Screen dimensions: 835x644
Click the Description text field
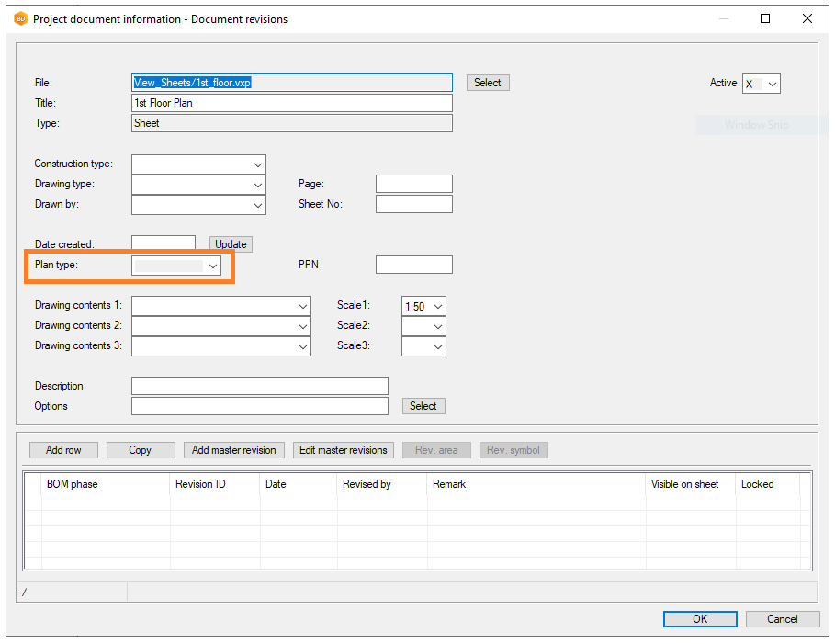point(259,386)
